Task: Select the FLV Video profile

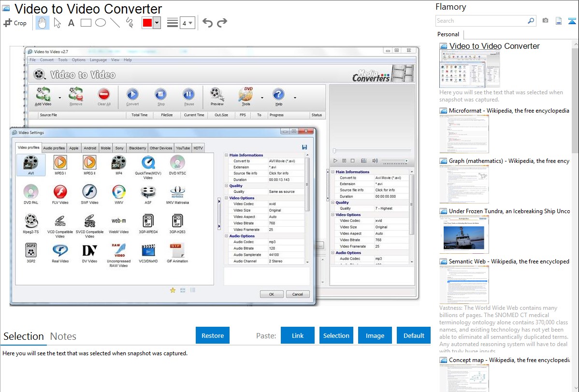Action: tap(60, 194)
